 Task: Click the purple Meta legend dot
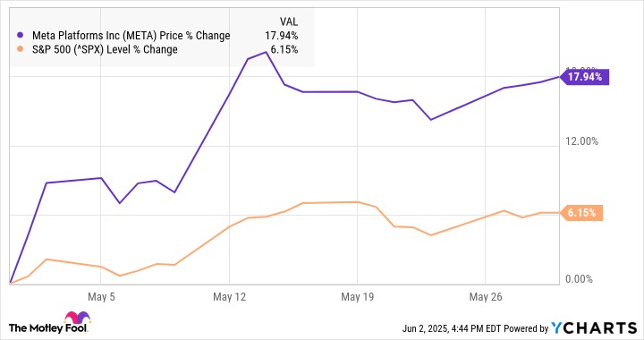[20, 35]
